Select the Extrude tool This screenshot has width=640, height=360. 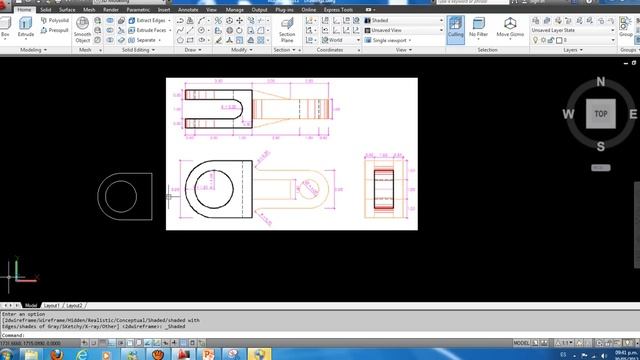(x=26, y=27)
